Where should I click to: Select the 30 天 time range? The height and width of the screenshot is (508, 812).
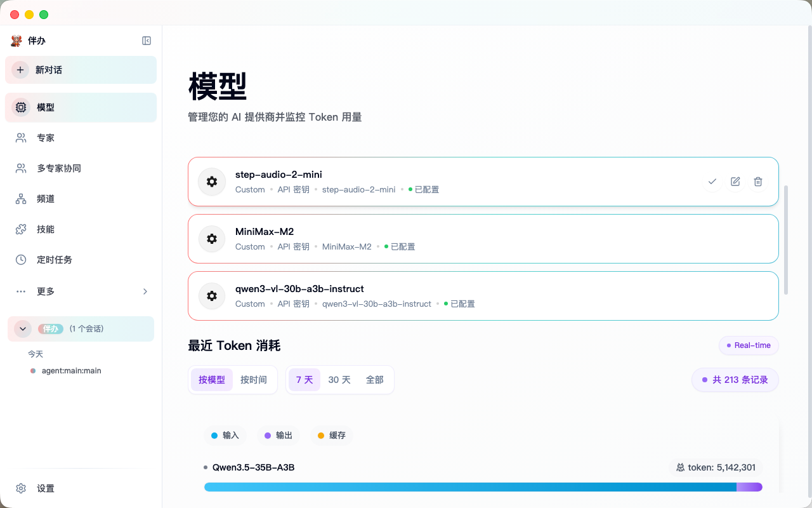pos(339,379)
